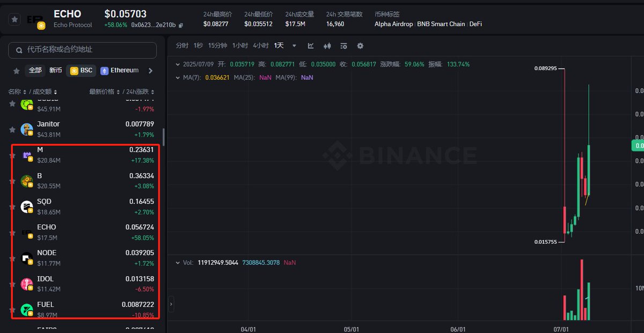
Task: Collapse the MA indicator row chevron
Action: coord(178,78)
